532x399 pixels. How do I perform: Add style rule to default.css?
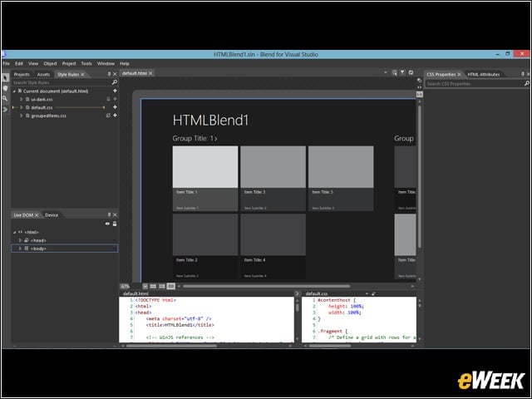point(115,107)
